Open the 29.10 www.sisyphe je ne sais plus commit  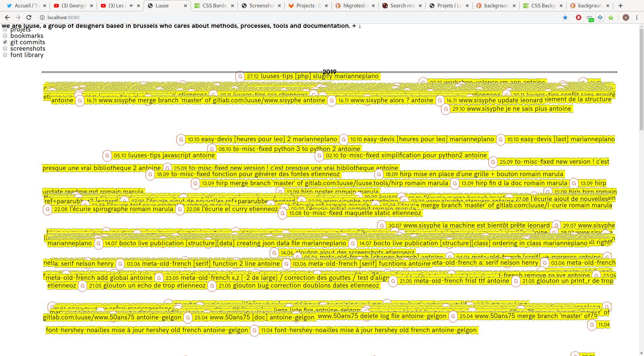pyautogui.click(x=512, y=109)
